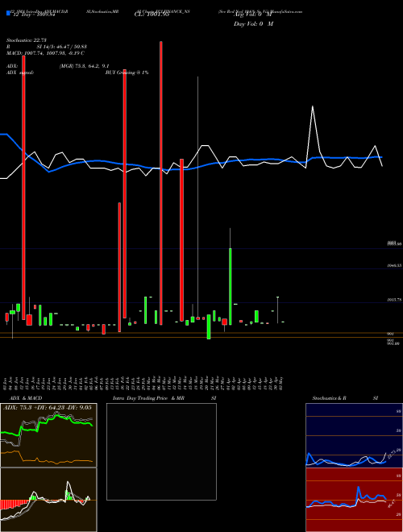403x532 pixels.
Task: Open the MACD histogram chart thumbnail
Action: click(x=48, y=500)
